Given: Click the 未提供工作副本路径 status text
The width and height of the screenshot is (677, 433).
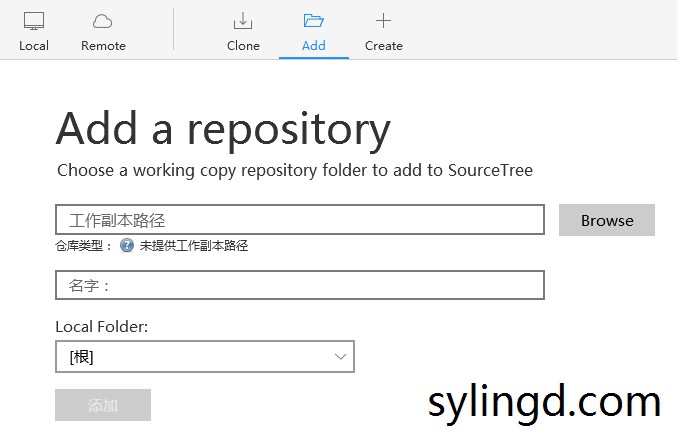Looking at the screenshot, I should (193, 245).
